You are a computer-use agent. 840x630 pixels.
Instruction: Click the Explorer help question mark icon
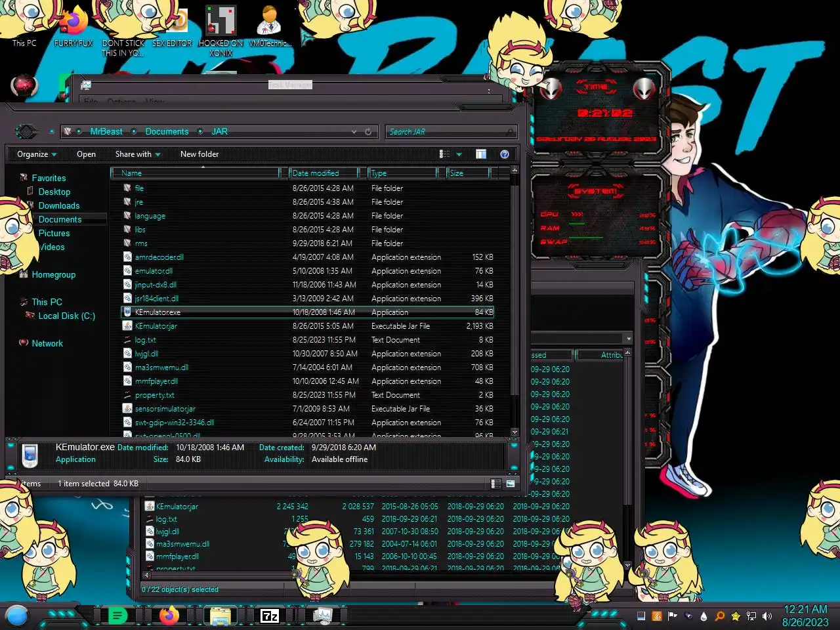(x=505, y=154)
